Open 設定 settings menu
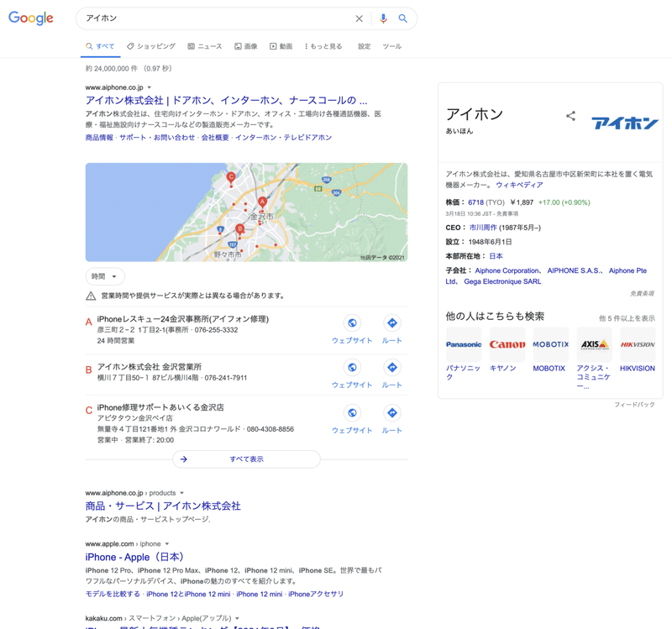This screenshot has height=629, width=672. (x=365, y=46)
